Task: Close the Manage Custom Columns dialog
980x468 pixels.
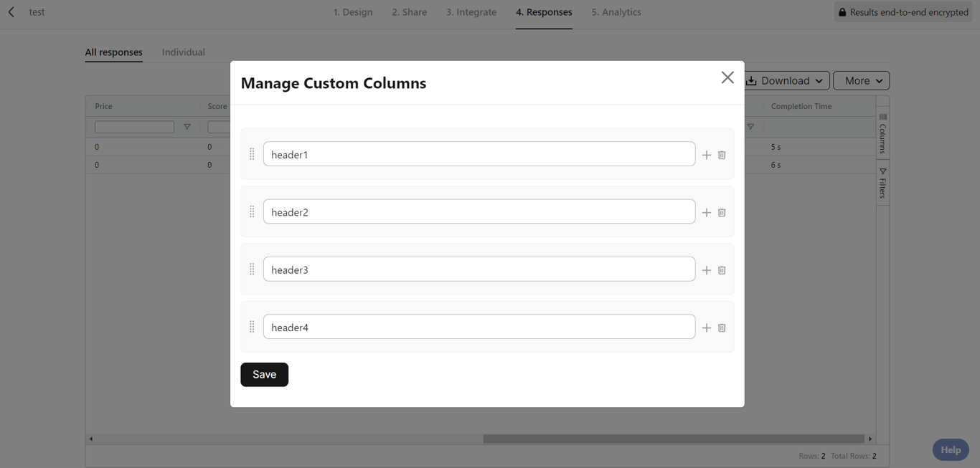Action: pyautogui.click(x=727, y=77)
